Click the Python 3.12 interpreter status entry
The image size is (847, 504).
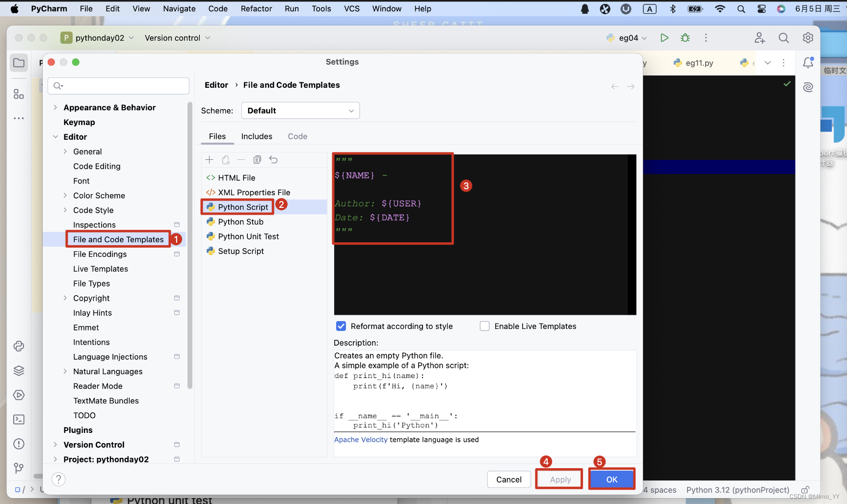click(x=738, y=490)
